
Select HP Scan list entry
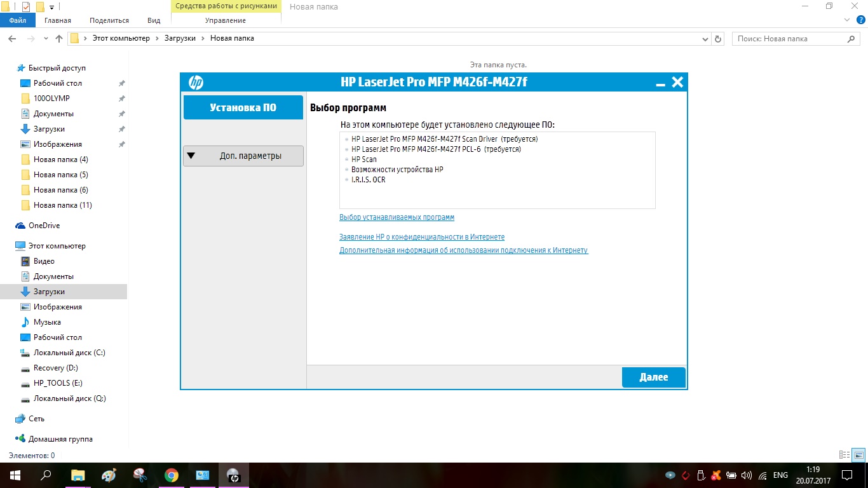click(x=364, y=159)
